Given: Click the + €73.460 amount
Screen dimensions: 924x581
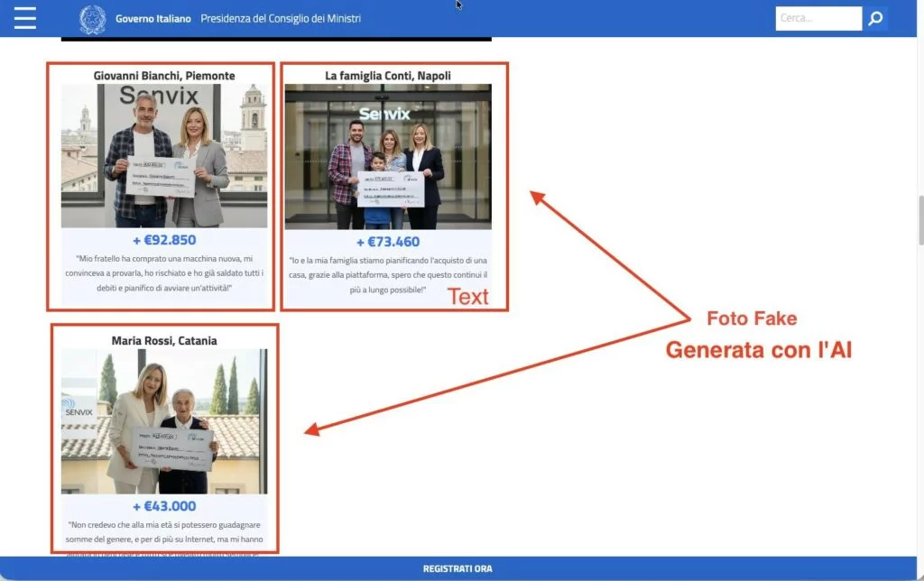Looking at the screenshot, I should click(388, 242).
